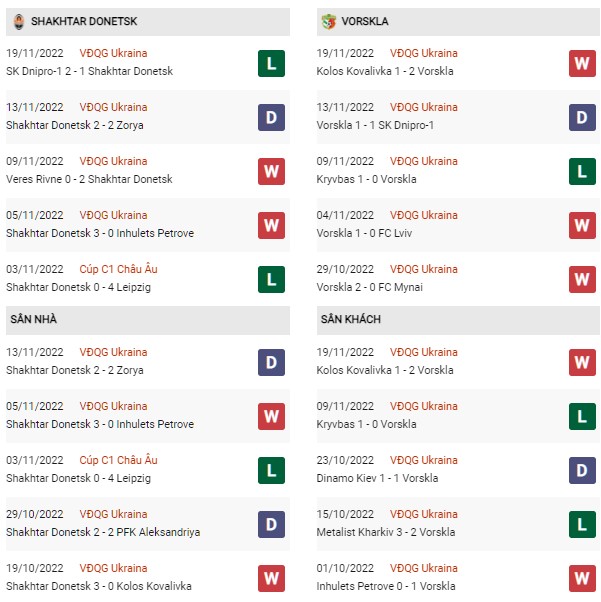Select the SÂN NHÀ section header

pyautogui.click(x=148, y=319)
